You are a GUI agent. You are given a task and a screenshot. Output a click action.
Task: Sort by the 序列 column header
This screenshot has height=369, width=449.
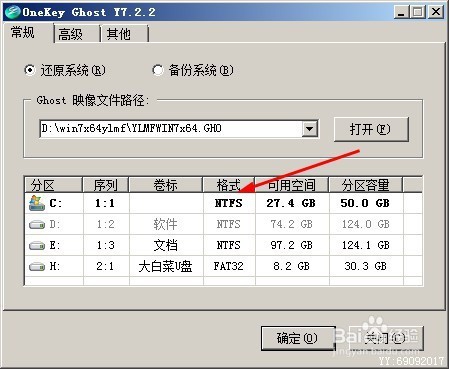[x=106, y=185]
